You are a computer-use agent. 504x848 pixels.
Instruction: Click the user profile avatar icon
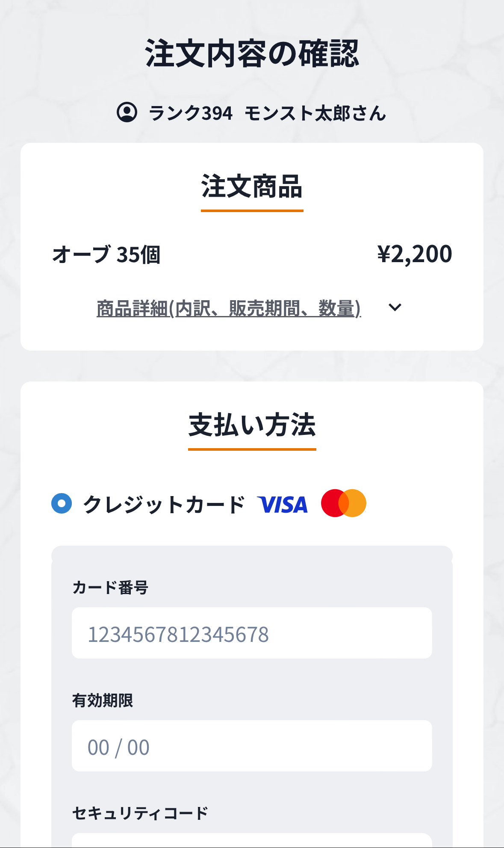tap(127, 112)
